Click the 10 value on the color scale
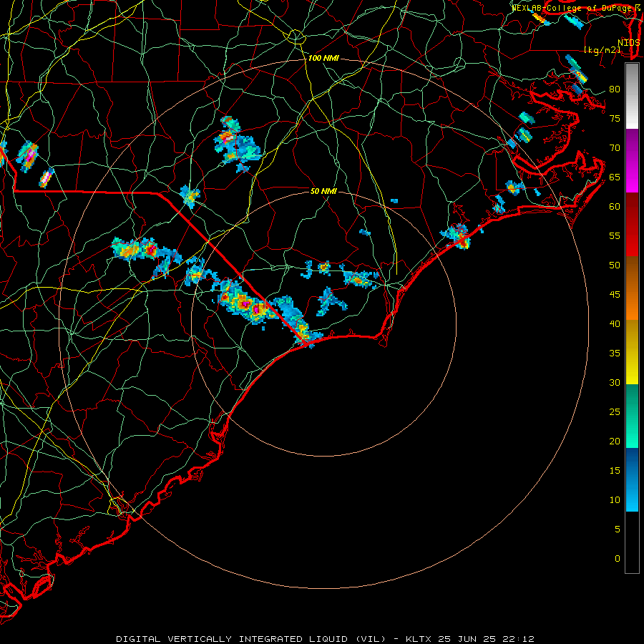The image size is (644, 644). click(615, 500)
